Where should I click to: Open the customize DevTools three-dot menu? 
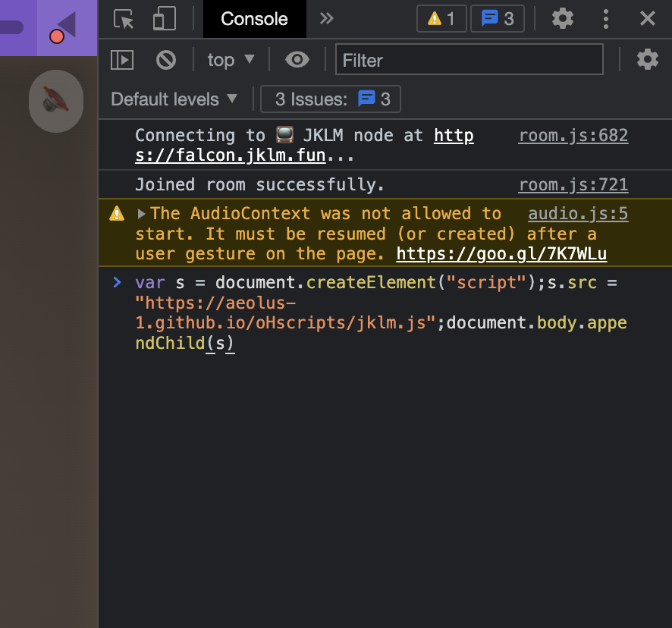[606, 19]
